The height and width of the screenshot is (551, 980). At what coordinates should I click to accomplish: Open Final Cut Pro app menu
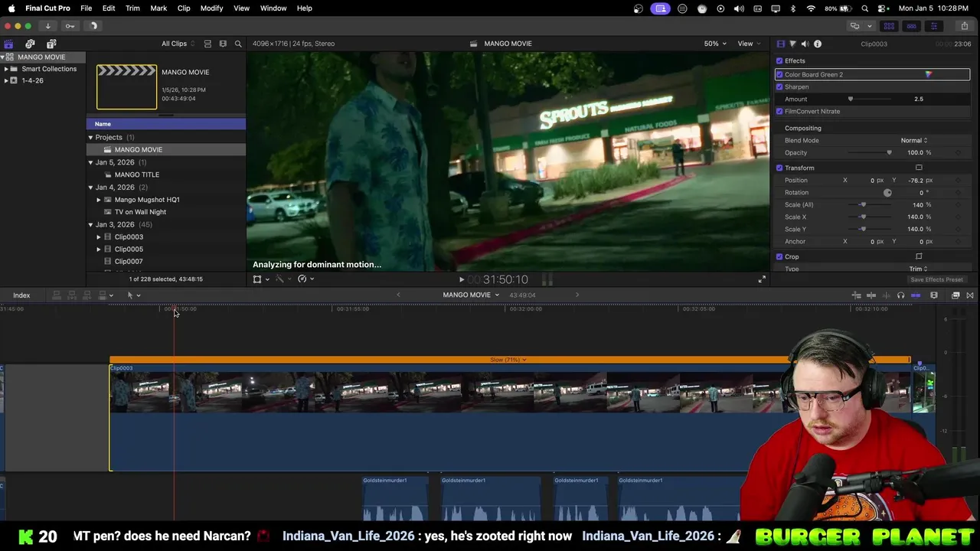47,8
